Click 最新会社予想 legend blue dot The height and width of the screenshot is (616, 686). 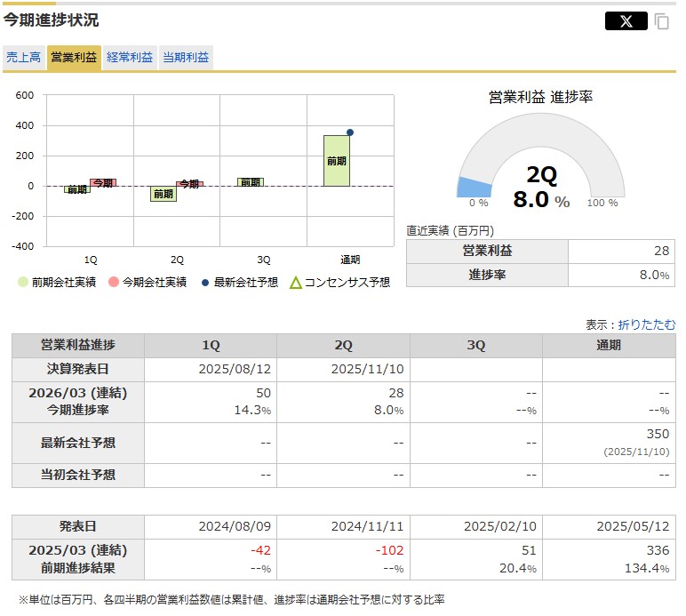pyautogui.click(x=205, y=283)
